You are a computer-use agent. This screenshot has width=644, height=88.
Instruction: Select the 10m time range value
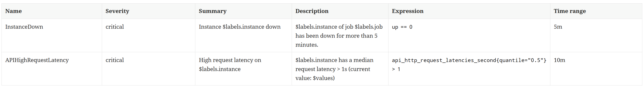[x=559, y=60]
